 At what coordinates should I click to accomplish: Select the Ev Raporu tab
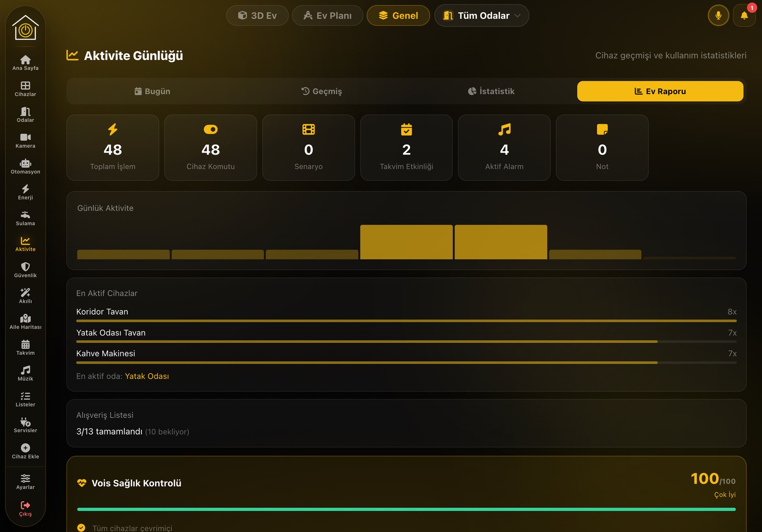tap(660, 91)
